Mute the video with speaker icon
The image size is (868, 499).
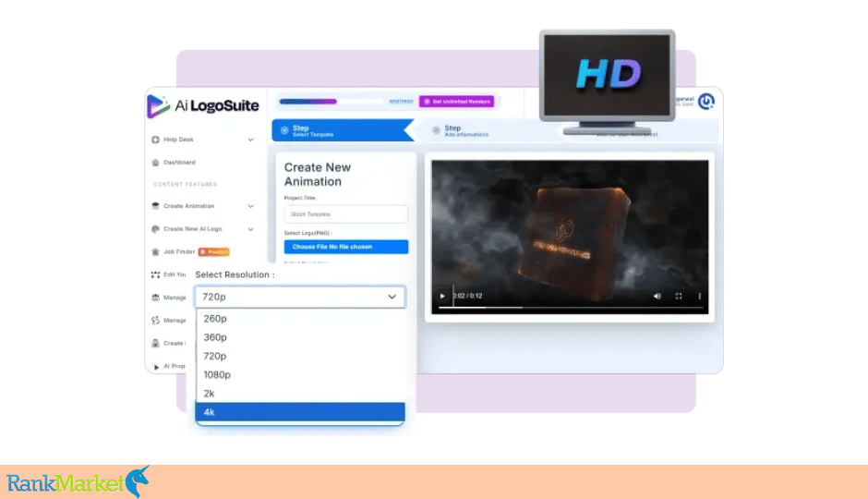657,296
